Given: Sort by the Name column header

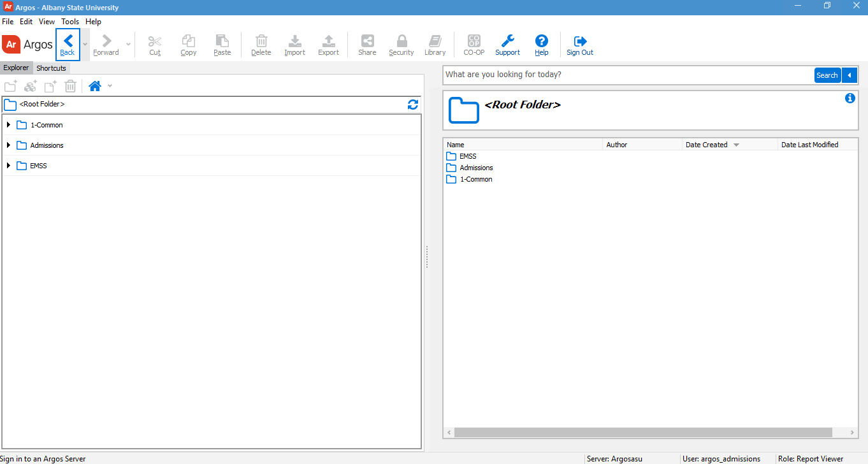Looking at the screenshot, I should point(523,145).
